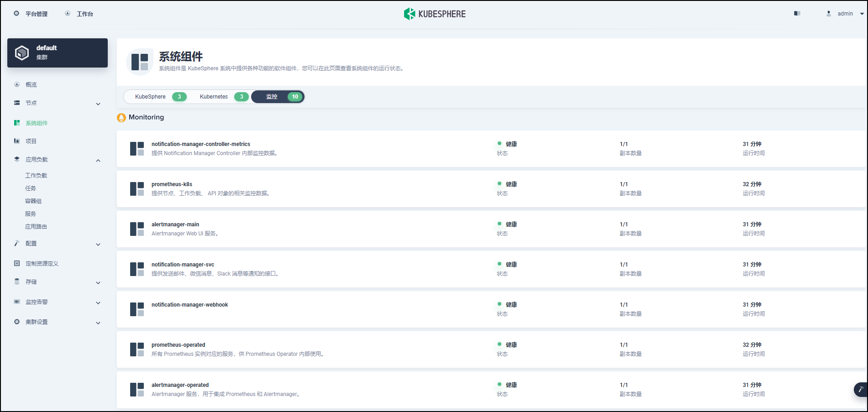Click the 应用负载 layers icon
868x412 pixels.
17,159
